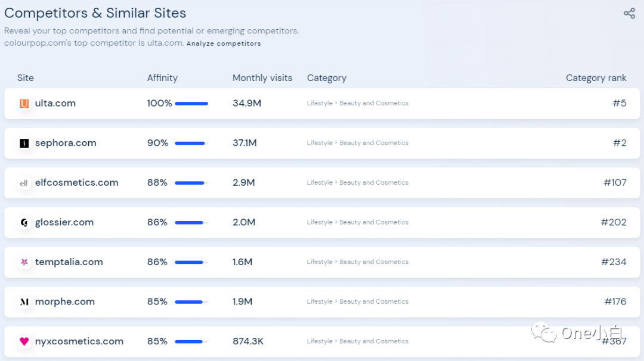Click the ulta.com favicon logo

(x=24, y=102)
